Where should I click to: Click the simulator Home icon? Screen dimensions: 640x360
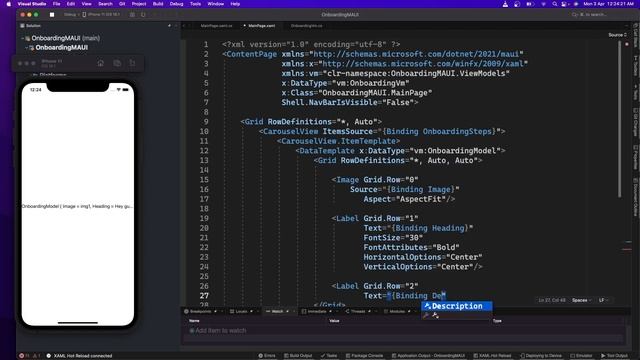100,63
